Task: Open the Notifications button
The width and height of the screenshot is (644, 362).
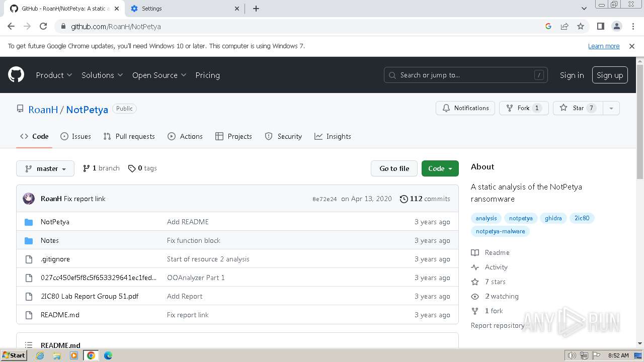Action: [x=465, y=108]
